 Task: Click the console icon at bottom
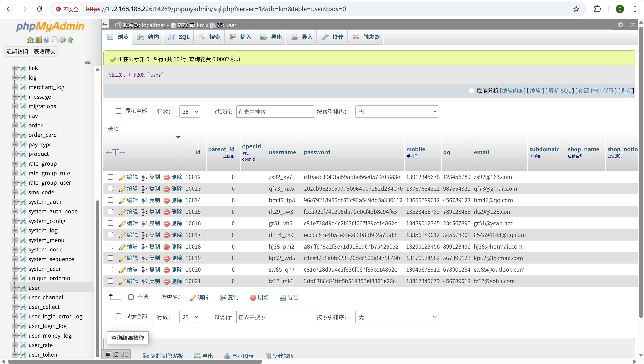click(x=108, y=354)
